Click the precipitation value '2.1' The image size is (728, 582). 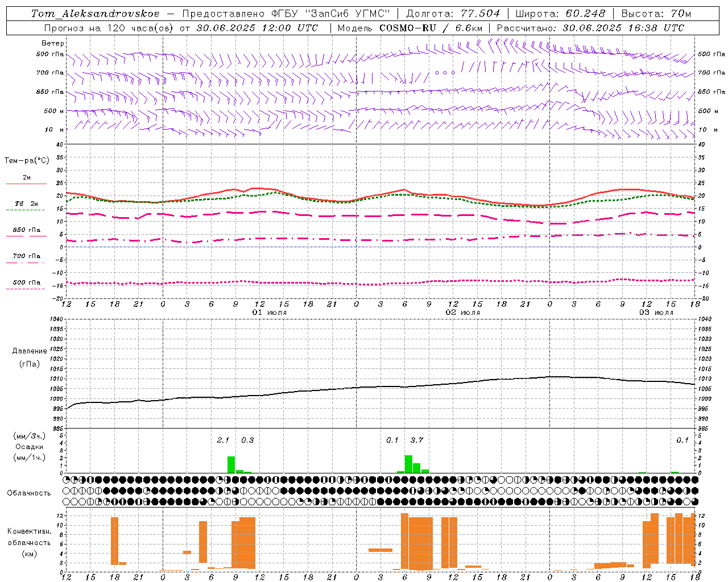click(x=223, y=440)
